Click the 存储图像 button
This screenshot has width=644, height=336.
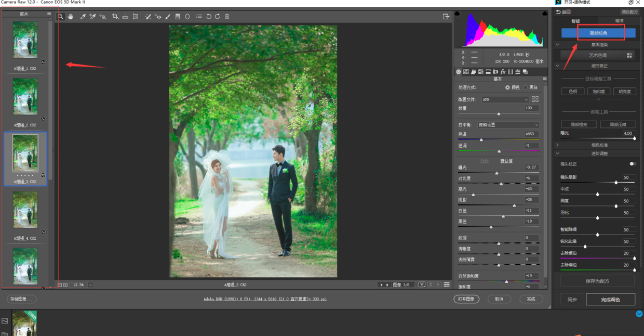22,299
